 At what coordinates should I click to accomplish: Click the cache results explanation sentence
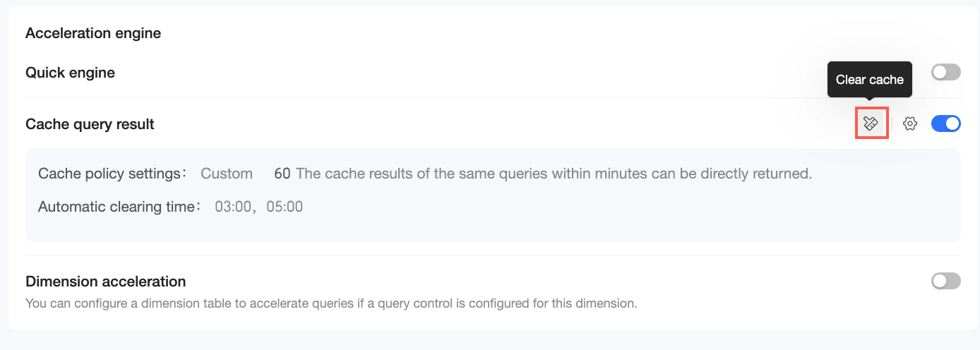554,174
